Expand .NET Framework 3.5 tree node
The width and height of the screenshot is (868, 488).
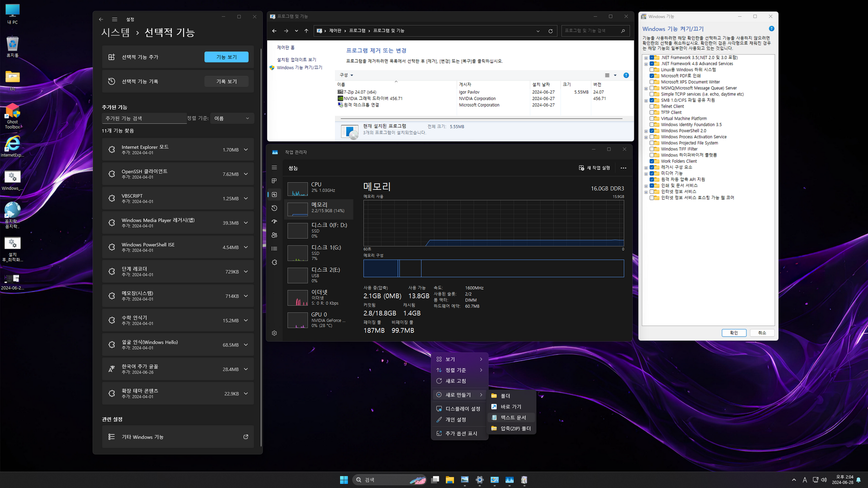point(646,58)
